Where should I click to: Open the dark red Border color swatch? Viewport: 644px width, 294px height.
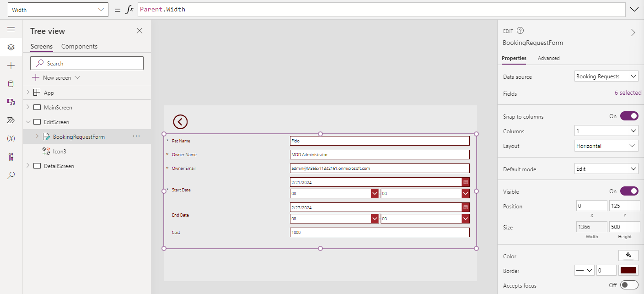tap(628, 271)
